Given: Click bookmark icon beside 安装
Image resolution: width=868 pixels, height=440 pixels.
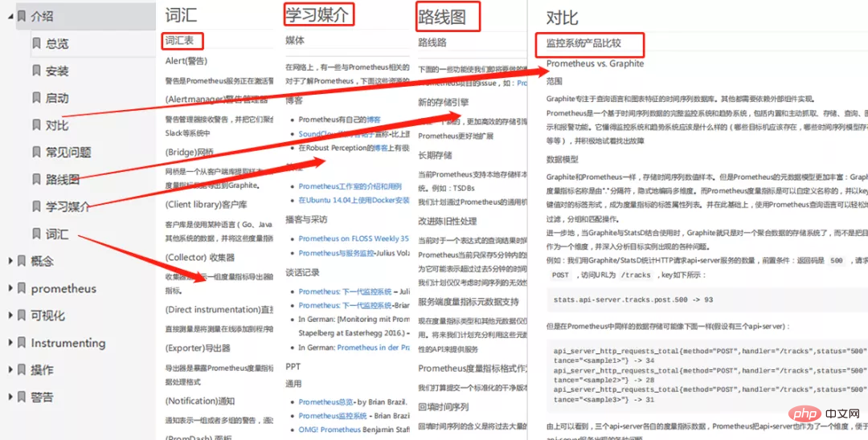Looking at the screenshot, I should point(36,71).
